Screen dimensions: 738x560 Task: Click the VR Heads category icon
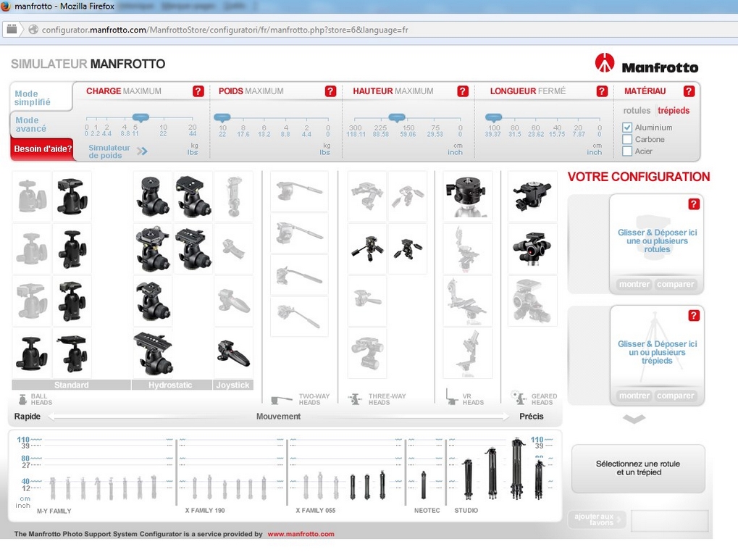(x=451, y=396)
